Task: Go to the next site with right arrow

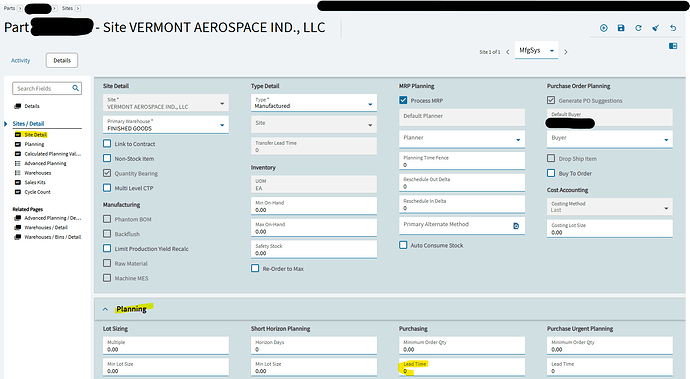Action: (x=566, y=52)
